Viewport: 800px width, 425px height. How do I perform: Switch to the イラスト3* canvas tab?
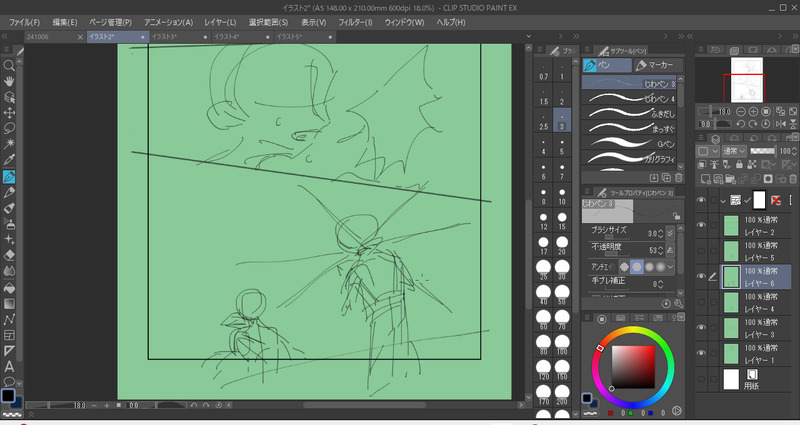pos(179,37)
